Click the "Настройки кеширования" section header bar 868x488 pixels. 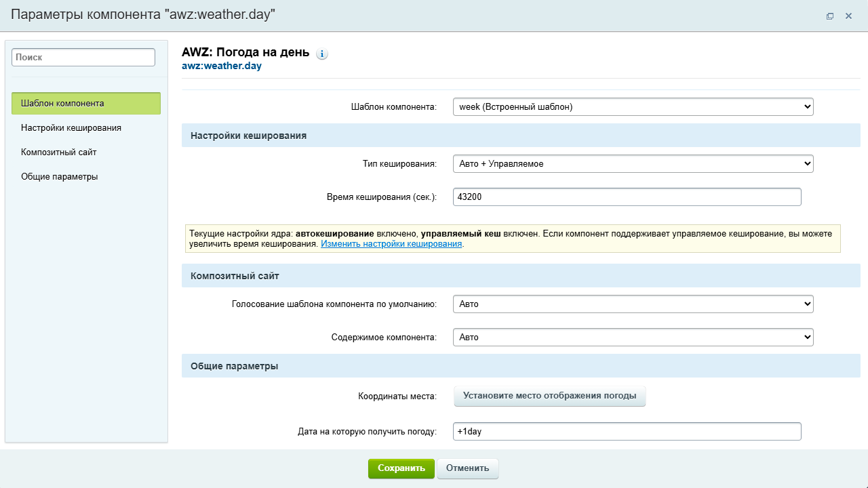[520, 136]
